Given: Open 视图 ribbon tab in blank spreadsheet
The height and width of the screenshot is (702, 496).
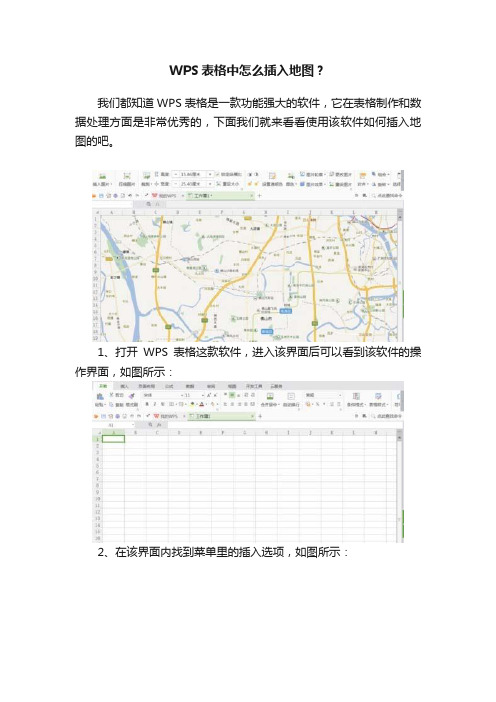Looking at the screenshot, I should [x=232, y=386].
